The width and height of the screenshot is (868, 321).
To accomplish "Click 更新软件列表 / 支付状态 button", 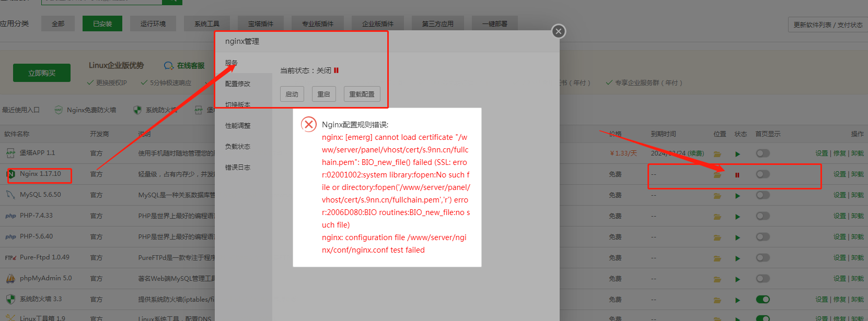I will (x=828, y=25).
